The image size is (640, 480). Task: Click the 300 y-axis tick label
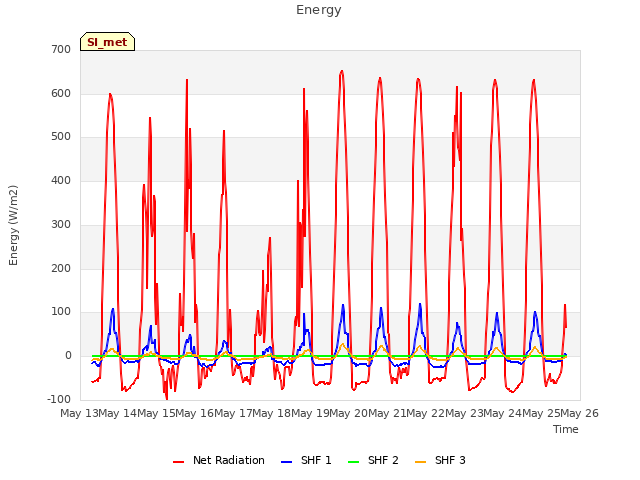click(61, 224)
